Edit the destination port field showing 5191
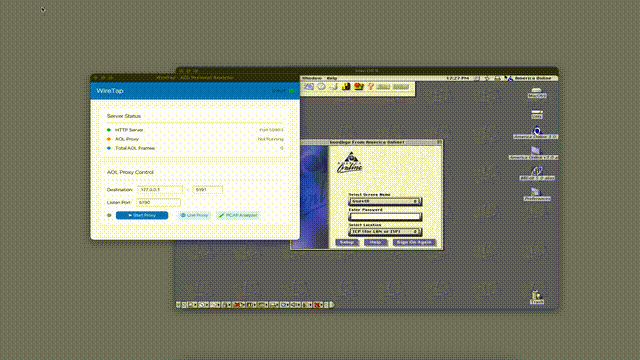The height and width of the screenshot is (360, 640). coord(207,190)
